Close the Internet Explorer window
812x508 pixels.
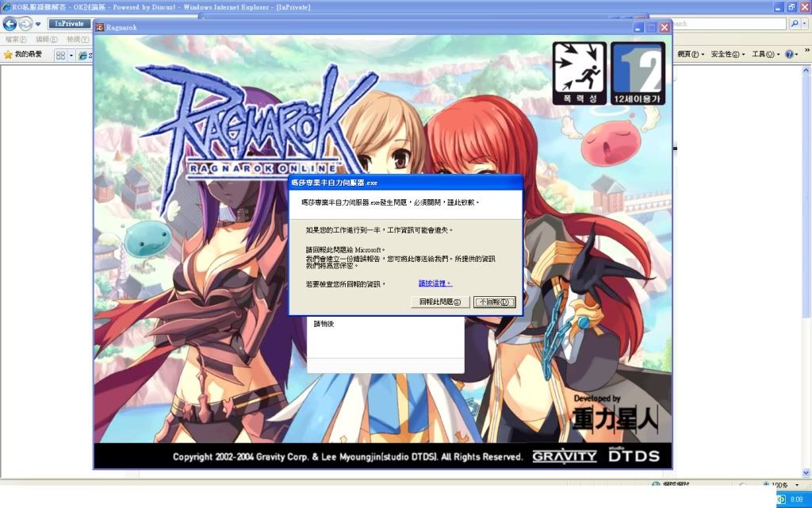pyautogui.click(x=806, y=7)
